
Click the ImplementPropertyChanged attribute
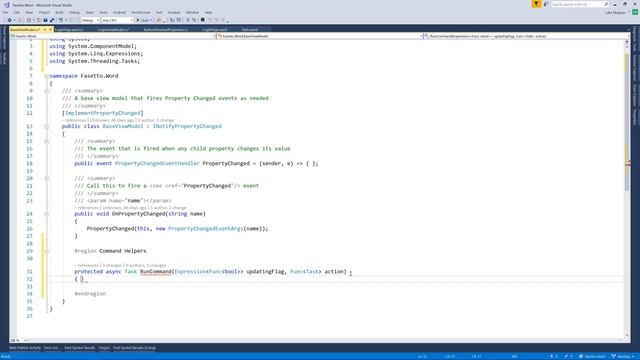(x=102, y=113)
